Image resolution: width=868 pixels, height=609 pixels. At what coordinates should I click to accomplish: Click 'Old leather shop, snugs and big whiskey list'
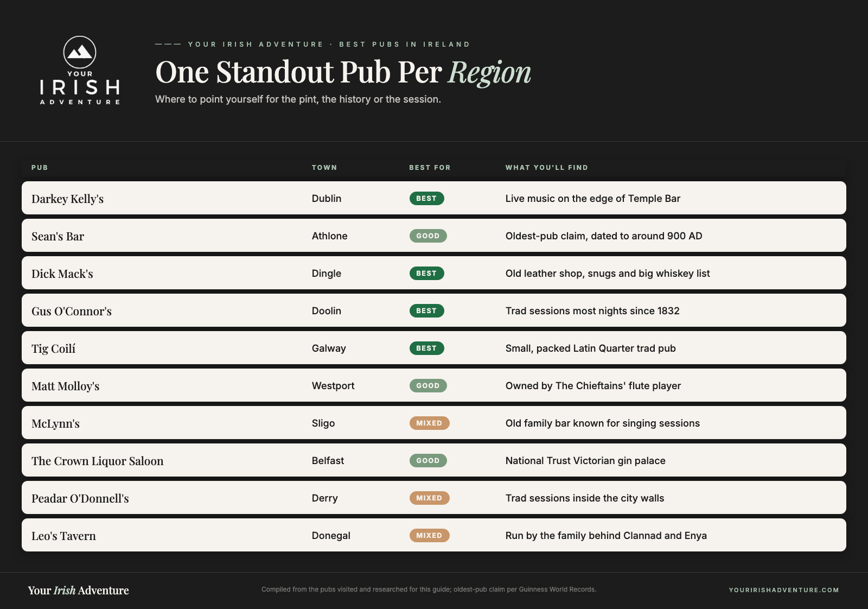608,274
